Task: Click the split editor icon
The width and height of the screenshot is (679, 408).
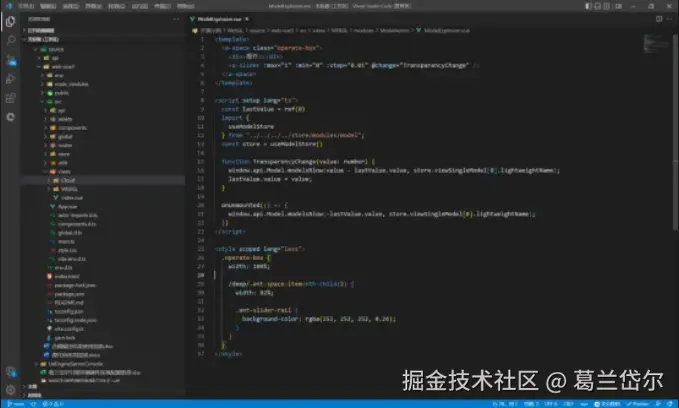Action: click(x=659, y=19)
